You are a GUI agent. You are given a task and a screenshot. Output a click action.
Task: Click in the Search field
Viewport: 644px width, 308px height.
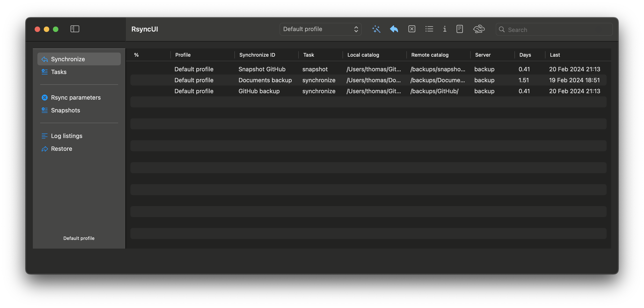[x=558, y=29]
